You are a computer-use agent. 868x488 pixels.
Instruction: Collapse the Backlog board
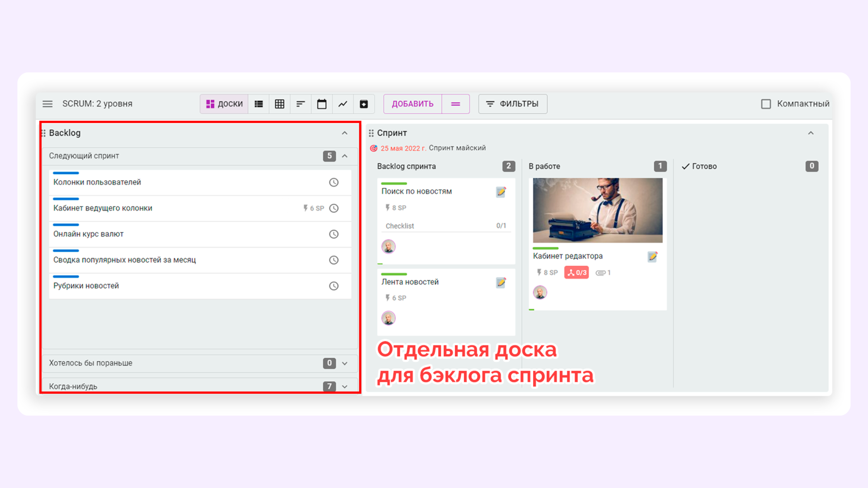344,133
